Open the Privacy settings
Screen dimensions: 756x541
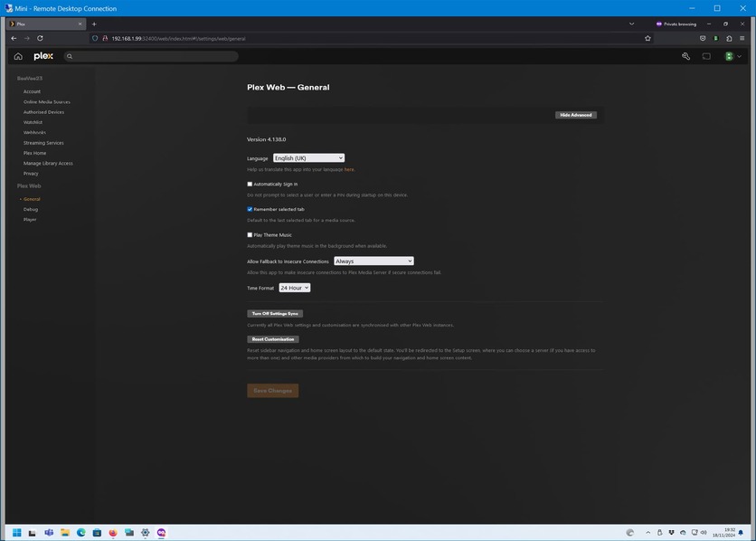coord(31,174)
